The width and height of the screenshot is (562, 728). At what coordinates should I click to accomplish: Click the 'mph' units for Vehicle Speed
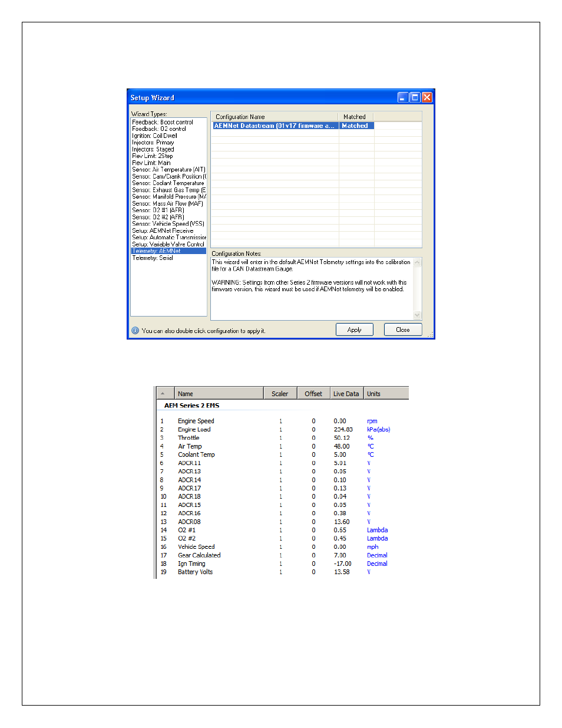[372, 546]
